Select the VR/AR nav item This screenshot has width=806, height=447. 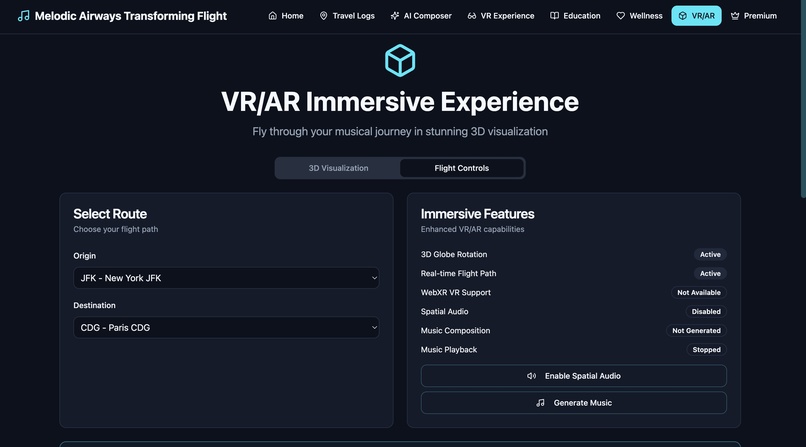pos(697,16)
